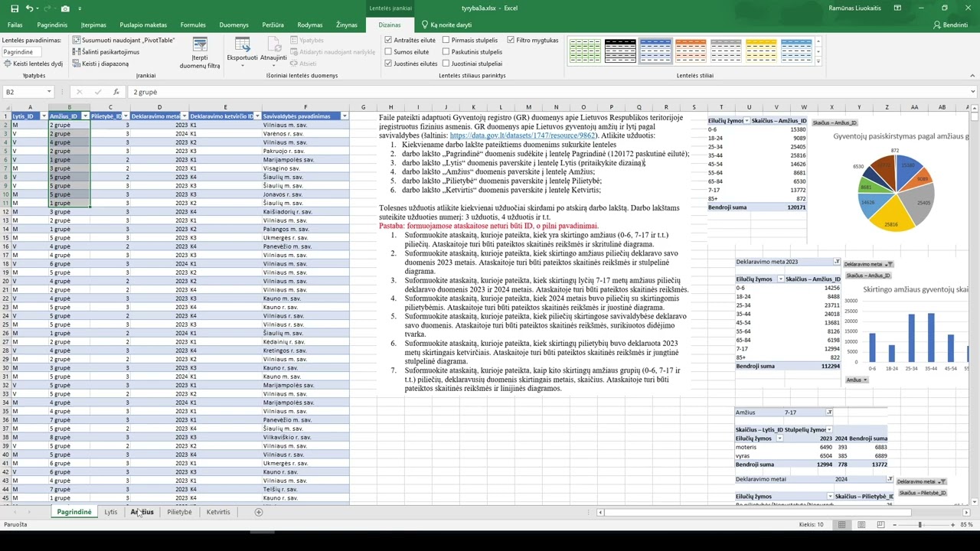
Task: Open Savivaldybės pavadinimas filter dropdown
Action: pos(345,116)
